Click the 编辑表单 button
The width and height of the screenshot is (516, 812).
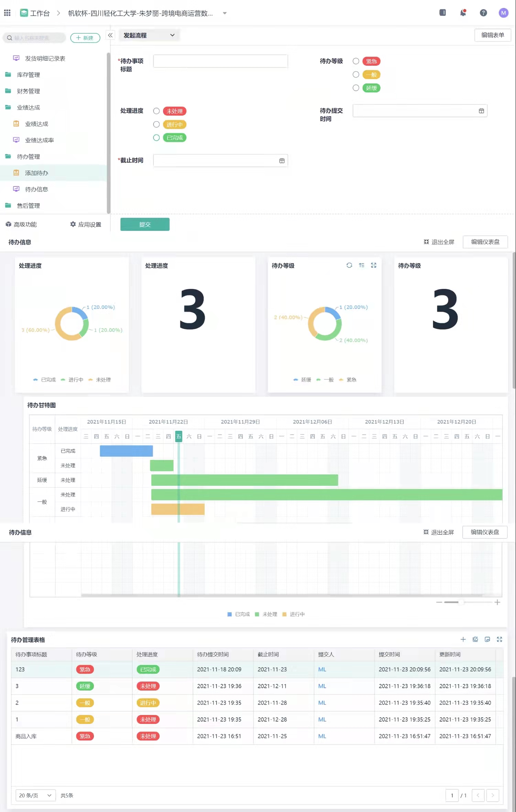pos(492,35)
